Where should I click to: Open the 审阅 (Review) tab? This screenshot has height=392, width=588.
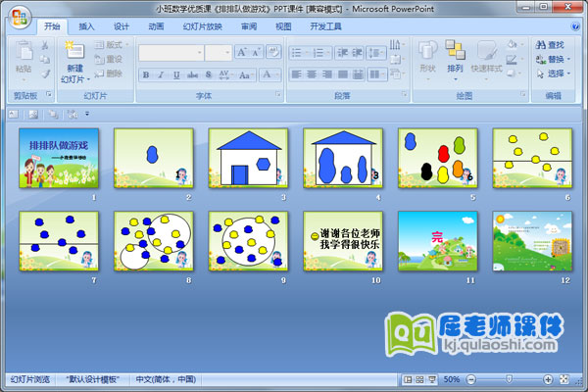tap(249, 26)
